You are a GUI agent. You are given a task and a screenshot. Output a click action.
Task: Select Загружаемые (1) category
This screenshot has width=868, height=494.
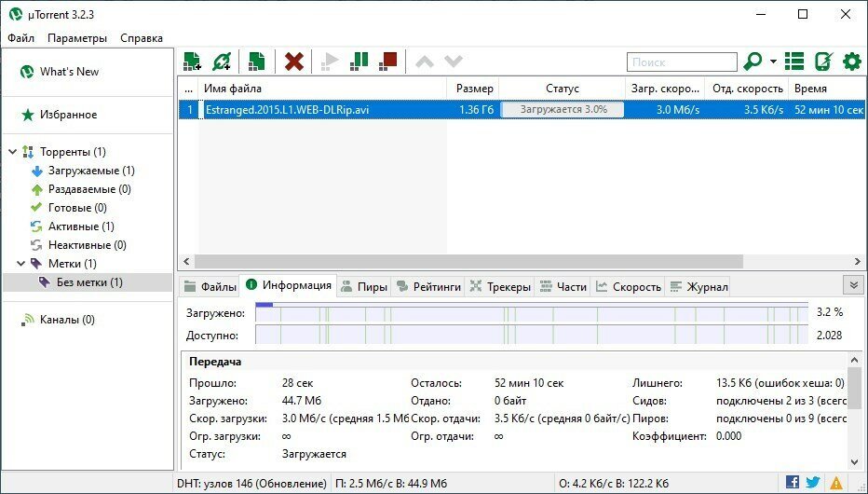(83, 171)
